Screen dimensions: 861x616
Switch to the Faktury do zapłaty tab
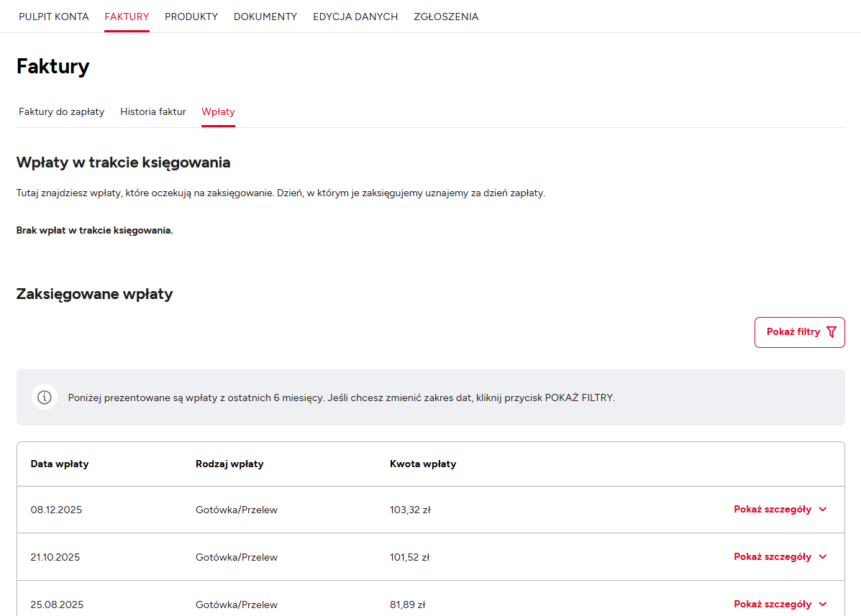(x=62, y=112)
